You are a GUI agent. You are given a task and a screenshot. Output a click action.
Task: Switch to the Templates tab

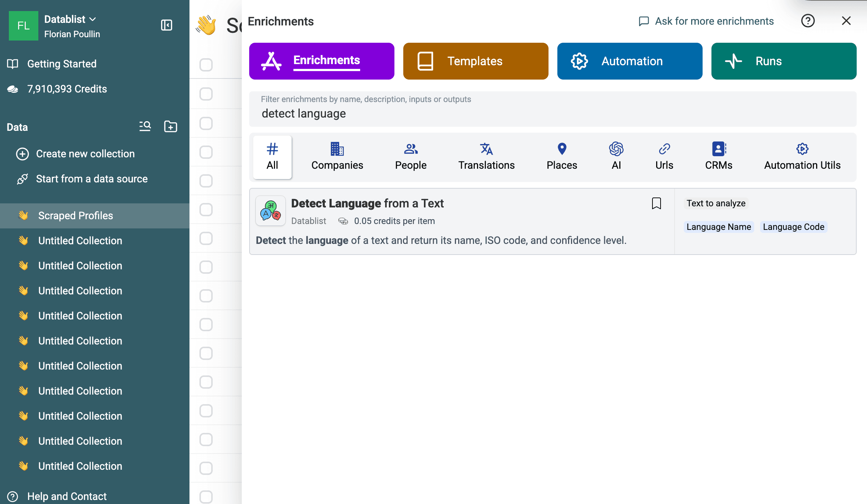[x=476, y=61]
